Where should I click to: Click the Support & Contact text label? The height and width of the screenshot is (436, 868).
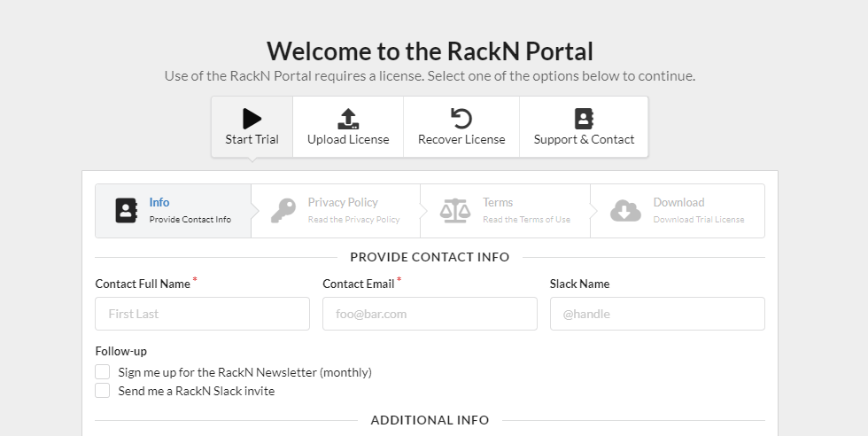coord(584,139)
